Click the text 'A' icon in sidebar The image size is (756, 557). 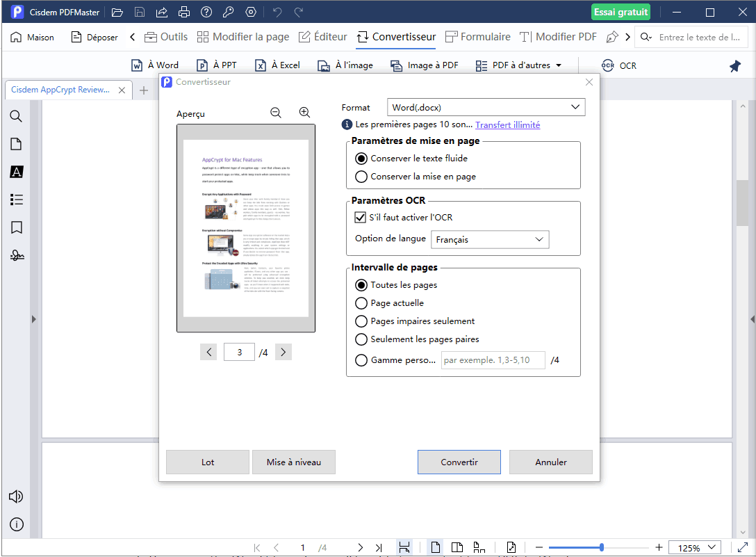(17, 172)
